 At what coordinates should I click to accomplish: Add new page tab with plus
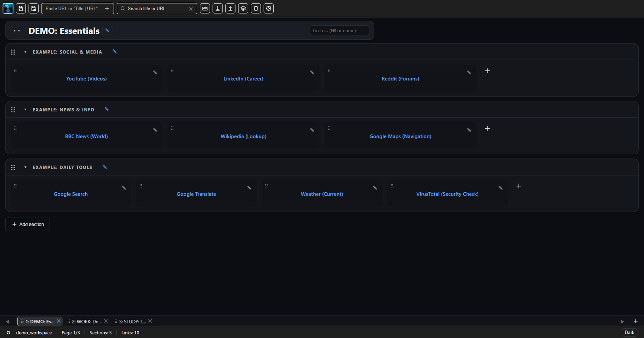pyautogui.click(x=636, y=321)
